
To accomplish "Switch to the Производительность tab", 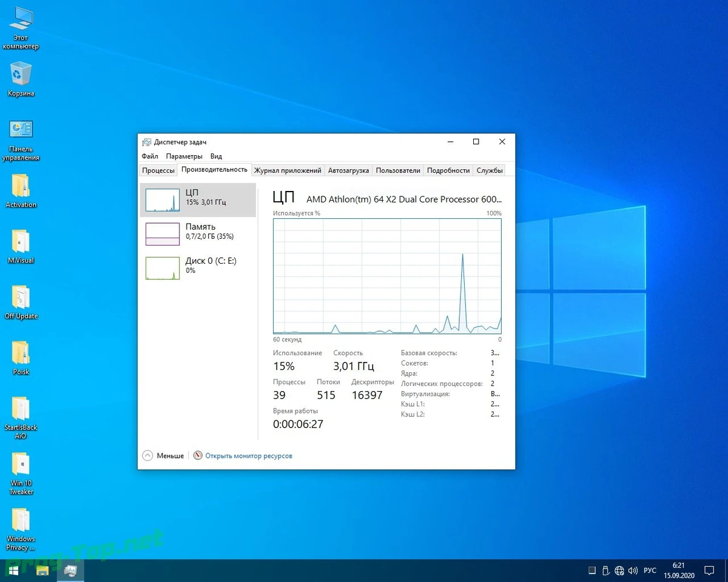I will pyautogui.click(x=214, y=170).
